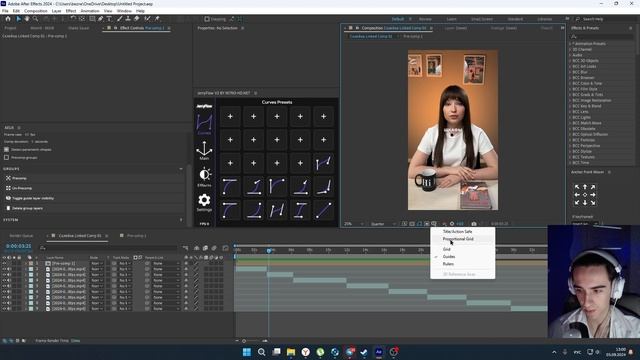Viewport: 640px width, 360px height.
Task: Hide layer 5 with its eye icon
Action: pos(4,286)
